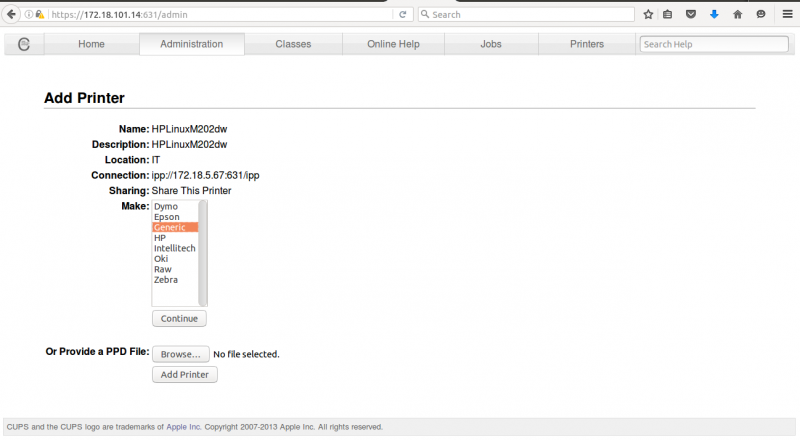Go to the browser home page icon
Screen dimensions: 800x440
tap(738, 14)
